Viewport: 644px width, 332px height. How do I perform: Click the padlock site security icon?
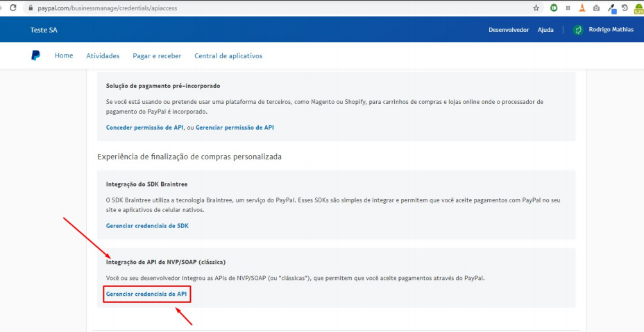click(x=31, y=8)
